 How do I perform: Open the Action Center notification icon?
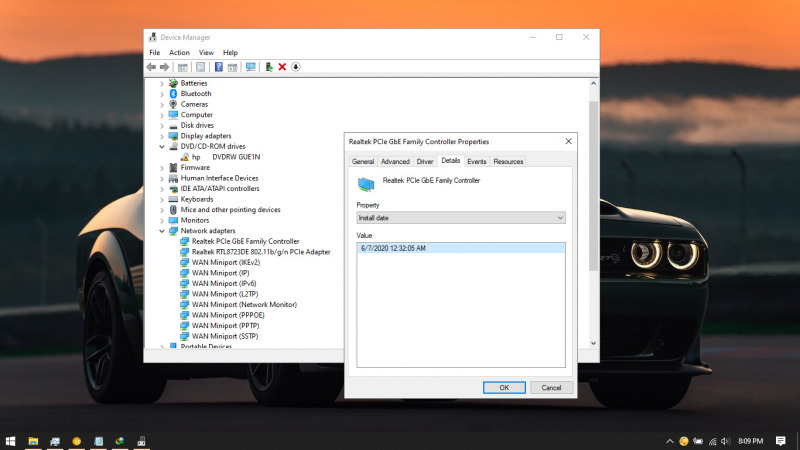tap(780, 441)
